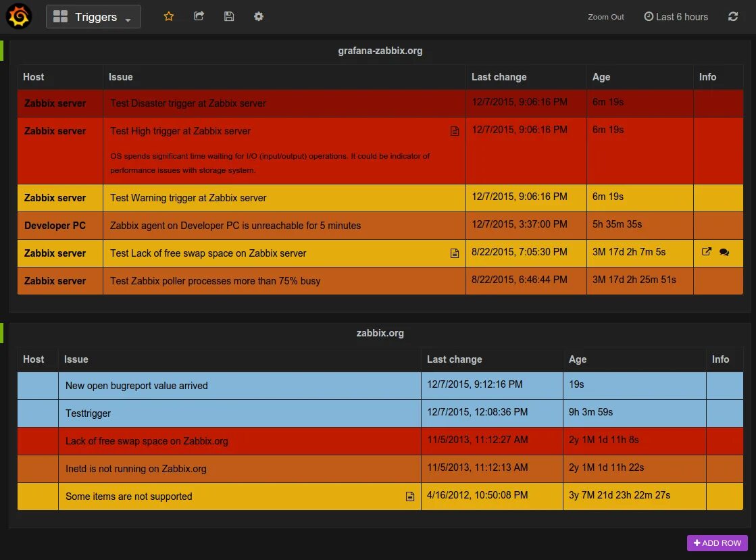This screenshot has height=560, width=756.
Task: Select 'Test Zabbix poller processes more than 75% busy'
Action: [215, 281]
